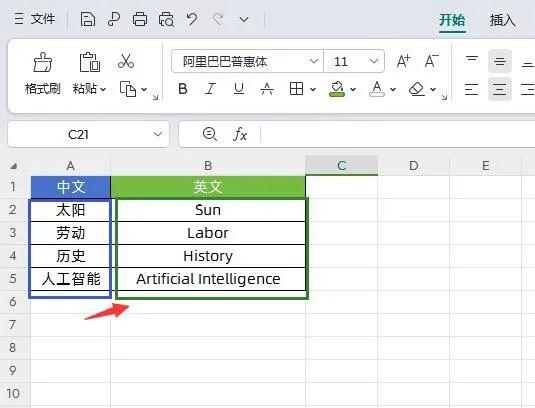Switch to the 插入 tab
Image resolution: width=535 pixels, height=408 pixels.
[x=502, y=20]
